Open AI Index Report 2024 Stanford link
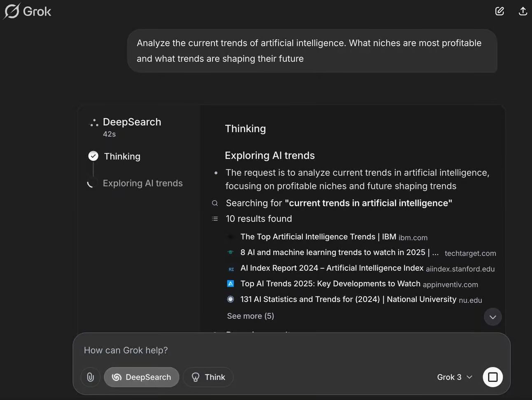The height and width of the screenshot is (400, 532). click(x=331, y=268)
